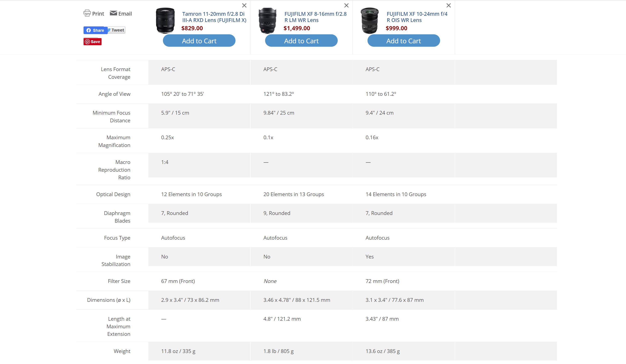Screen dimensions: 626x364
Task: Save the page to Pinterest
Action: pos(92,41)
